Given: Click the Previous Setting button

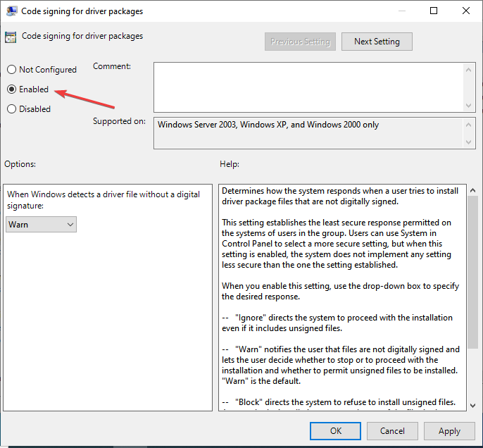Looking at the screenshot, I should coord(300,42).
